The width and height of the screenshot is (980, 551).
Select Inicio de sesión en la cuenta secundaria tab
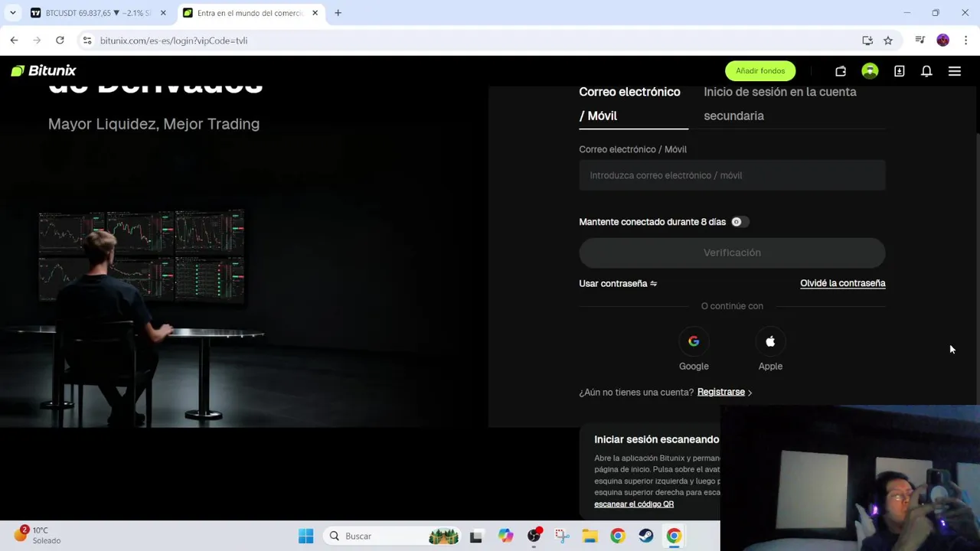click(x=780, y=104)
